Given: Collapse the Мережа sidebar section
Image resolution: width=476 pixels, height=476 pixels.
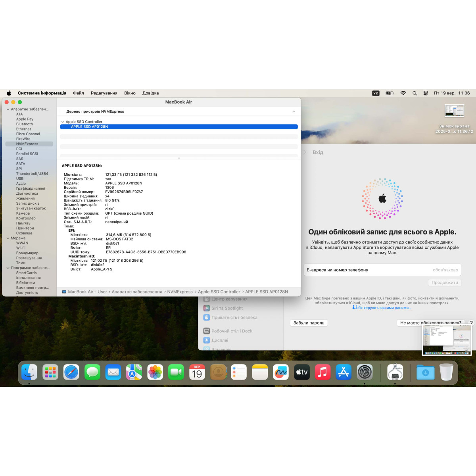Looking at the screenshot, I should click(8, 238).
